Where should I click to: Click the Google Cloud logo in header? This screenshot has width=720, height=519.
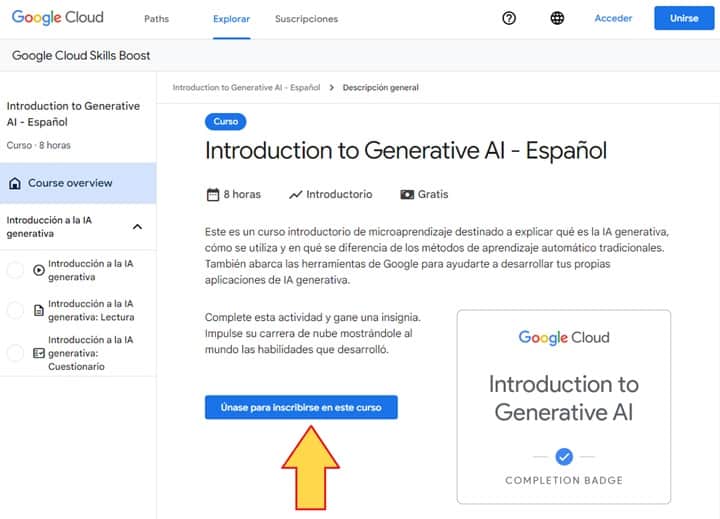(57, 17)
